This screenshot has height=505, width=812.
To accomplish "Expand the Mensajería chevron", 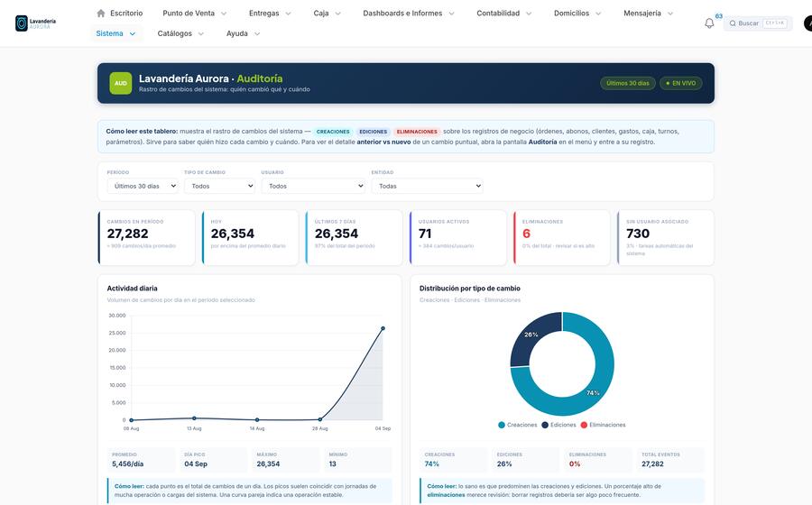I will [x=670, y=14].
